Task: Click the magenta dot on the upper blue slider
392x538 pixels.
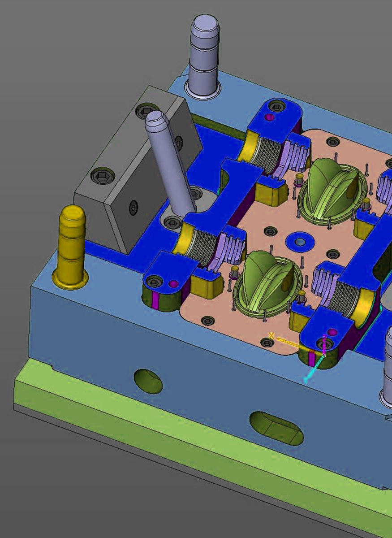Action: 269,117
